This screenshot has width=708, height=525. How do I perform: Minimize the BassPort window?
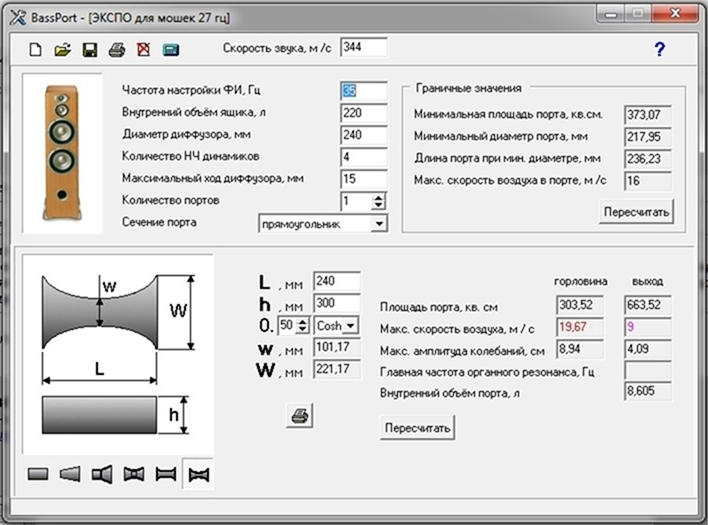[610, 14]
